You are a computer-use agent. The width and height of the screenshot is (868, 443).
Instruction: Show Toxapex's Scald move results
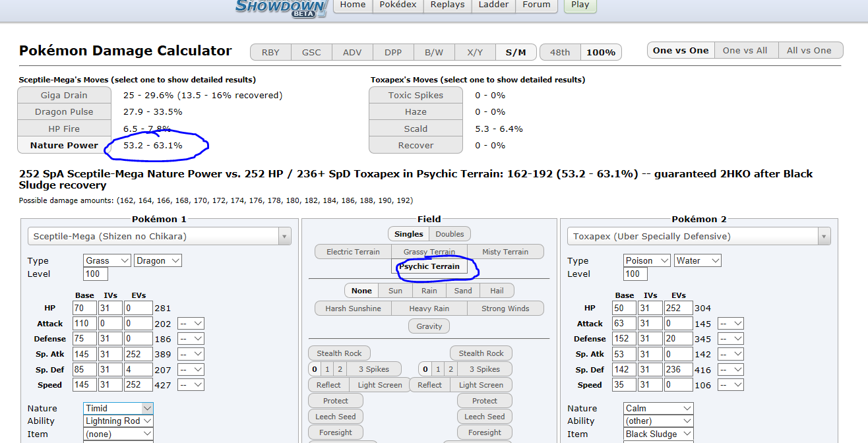(x=416, y=129)
